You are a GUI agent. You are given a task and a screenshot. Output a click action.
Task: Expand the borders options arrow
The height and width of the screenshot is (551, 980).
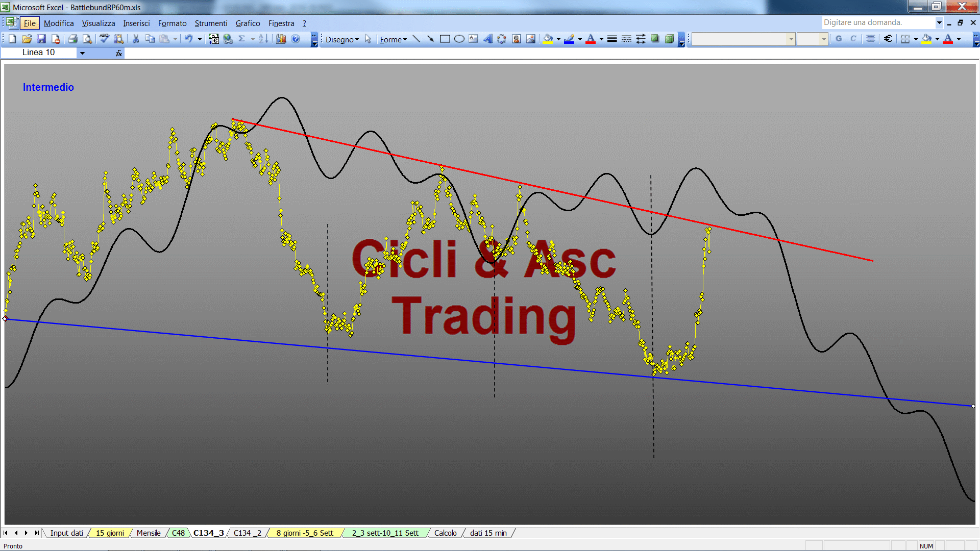click(916, 39)
